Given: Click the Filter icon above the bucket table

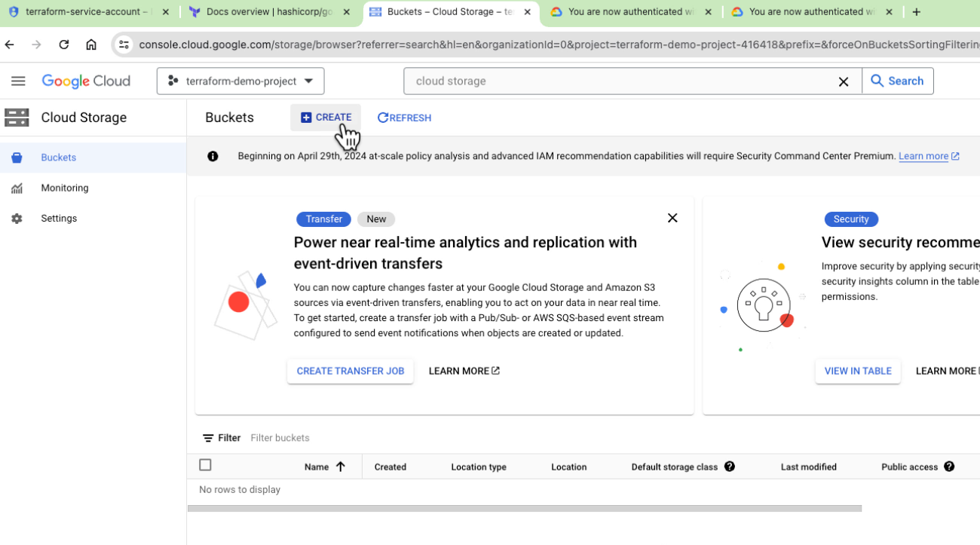Looking at the screenshot, I should coord(208,437).
